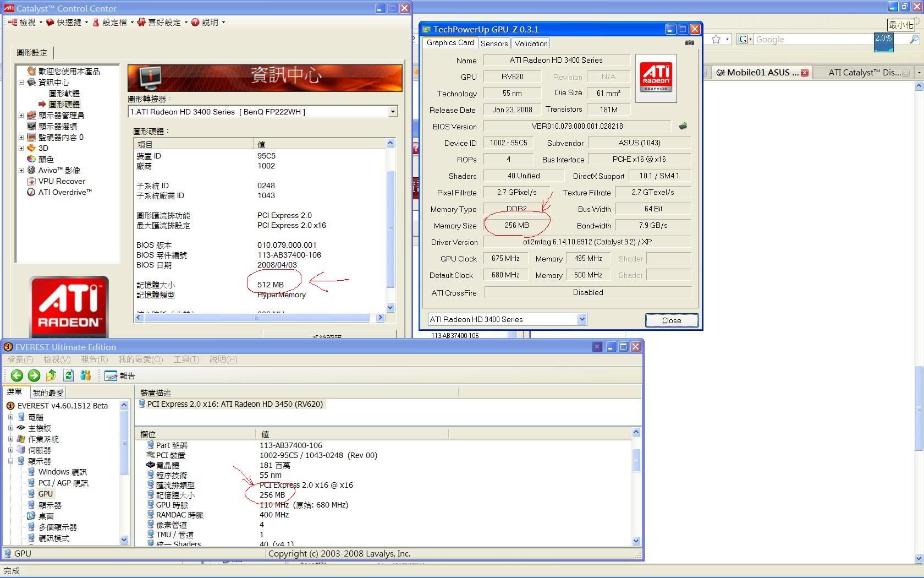Select the GPU item in EVEREST tree
Screen dimensions: 924x578
45,494
